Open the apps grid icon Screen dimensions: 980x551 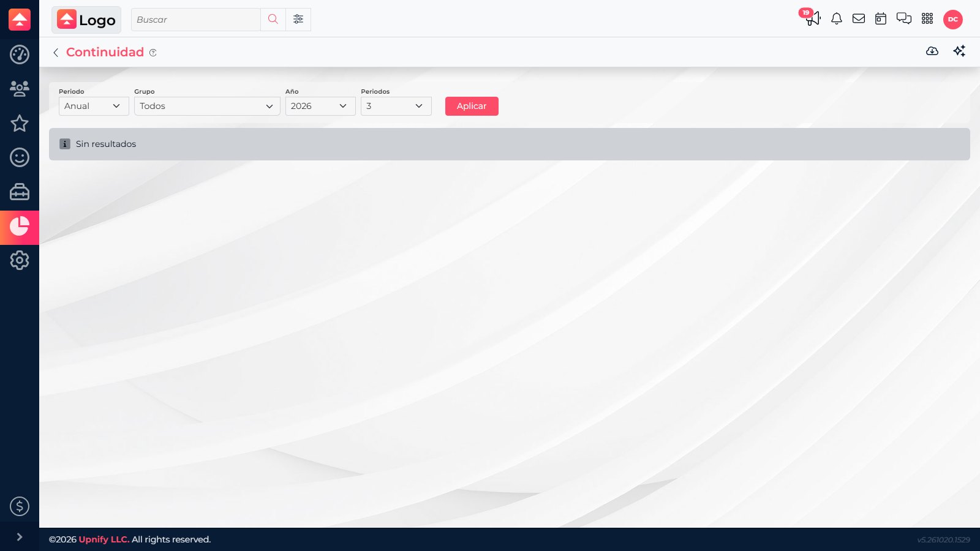927,19
